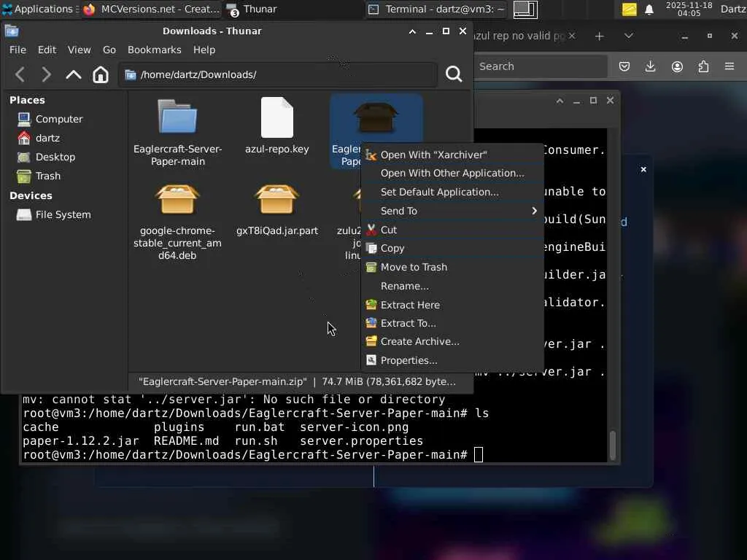Click yellow notes panel icon
747x560 pixels.
(629, 9)
